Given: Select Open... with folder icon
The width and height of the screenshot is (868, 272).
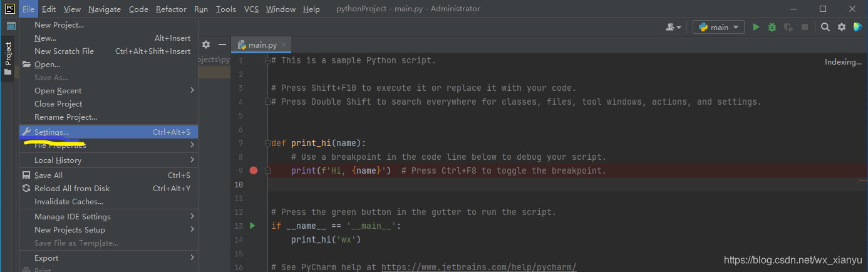Looking at the screenshot, I should pyautogui.click(x=109, y=64).
